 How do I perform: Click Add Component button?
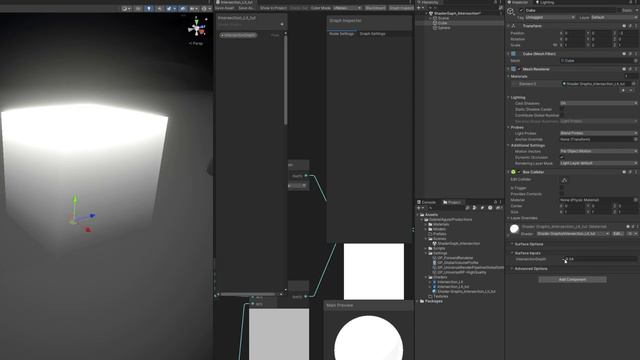572,280
